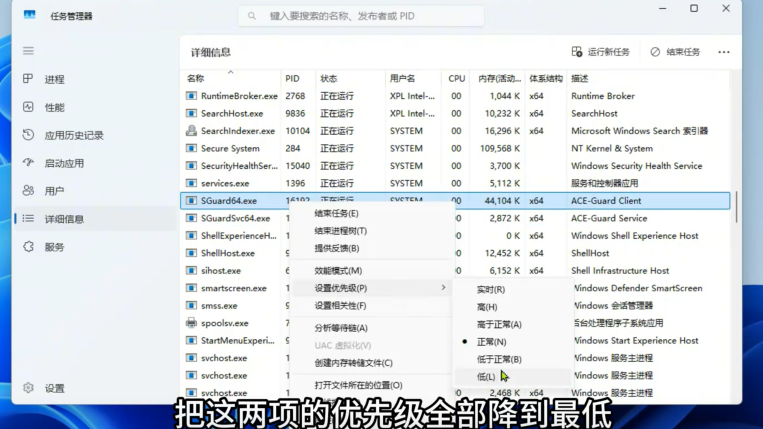763x429 pixels.
Task: Click the search box for name or PID
Action: point(361,16)
